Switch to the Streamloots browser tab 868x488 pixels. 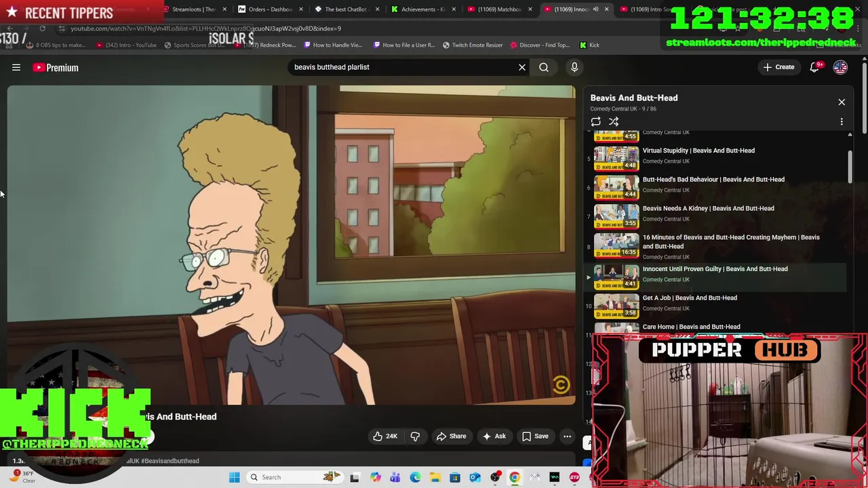click(189, 9)
